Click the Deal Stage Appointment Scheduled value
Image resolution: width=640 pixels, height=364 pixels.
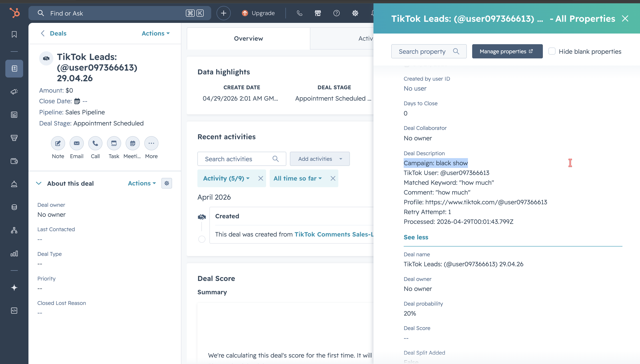tap(108, 123)
